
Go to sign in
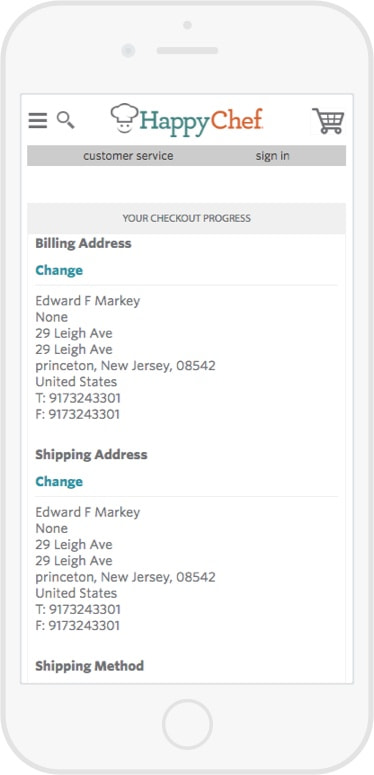click(273, 156)
